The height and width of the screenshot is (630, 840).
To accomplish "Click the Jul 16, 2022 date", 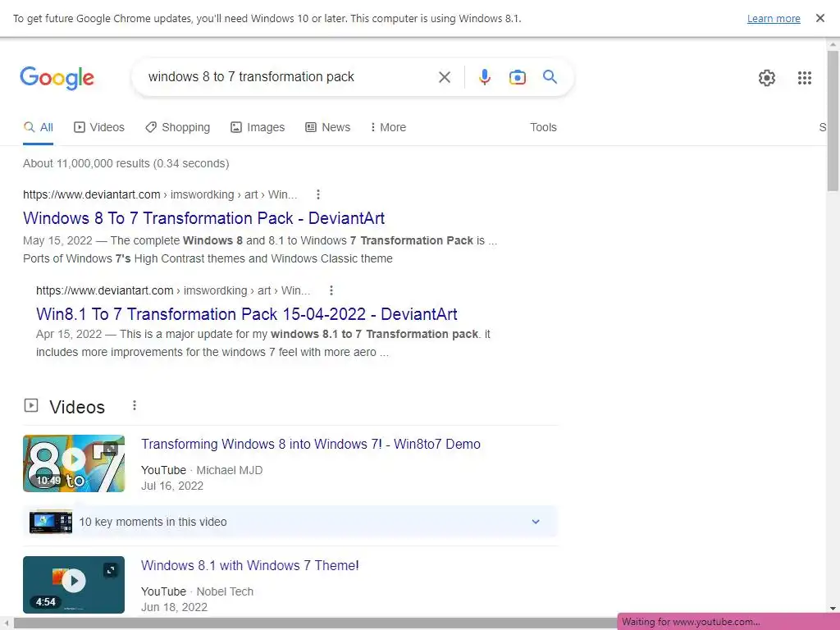I will pos(172,486).
